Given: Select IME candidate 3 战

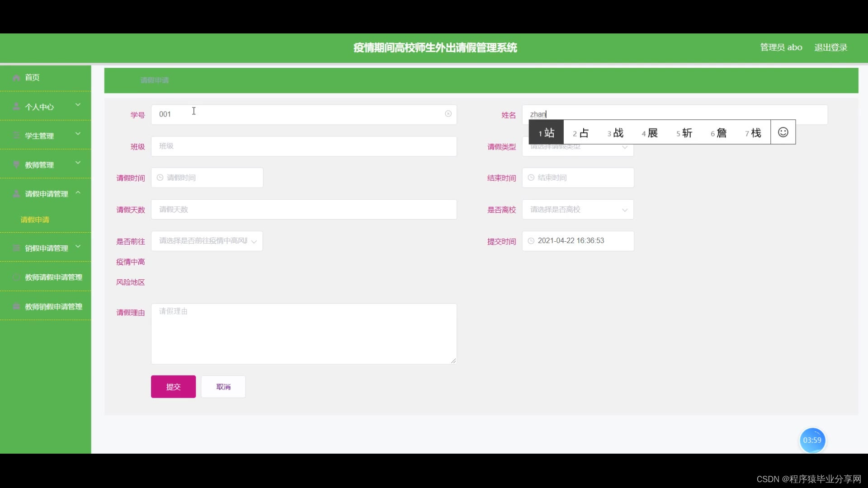Looking at the screenshot, I should pyautogui.click(x=615, y=133).
